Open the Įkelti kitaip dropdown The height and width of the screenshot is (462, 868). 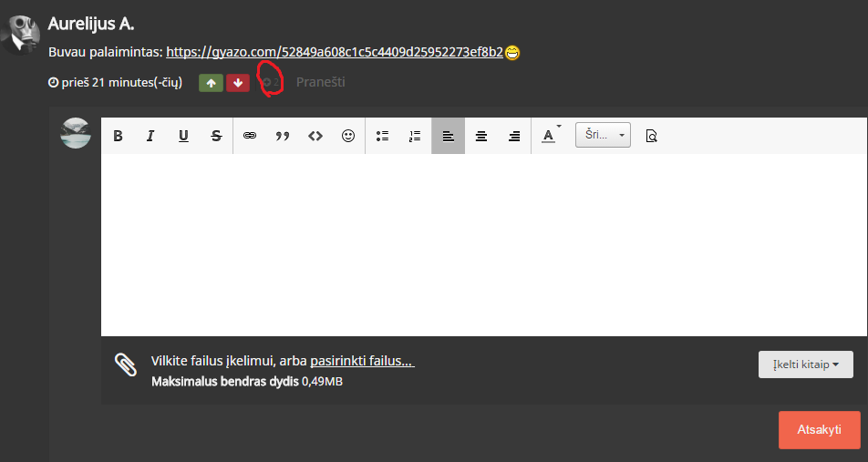[805, 364]
